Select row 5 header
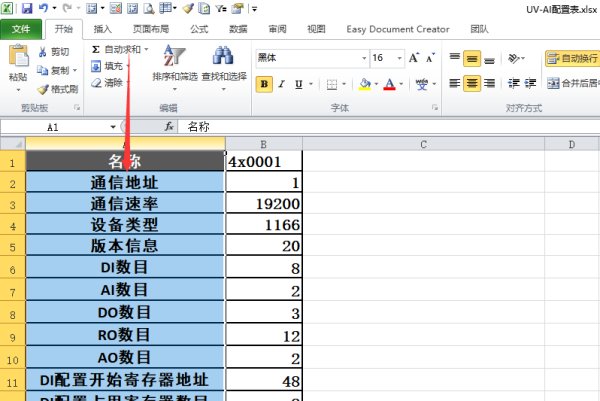600x401 pixels. [13, 245]
